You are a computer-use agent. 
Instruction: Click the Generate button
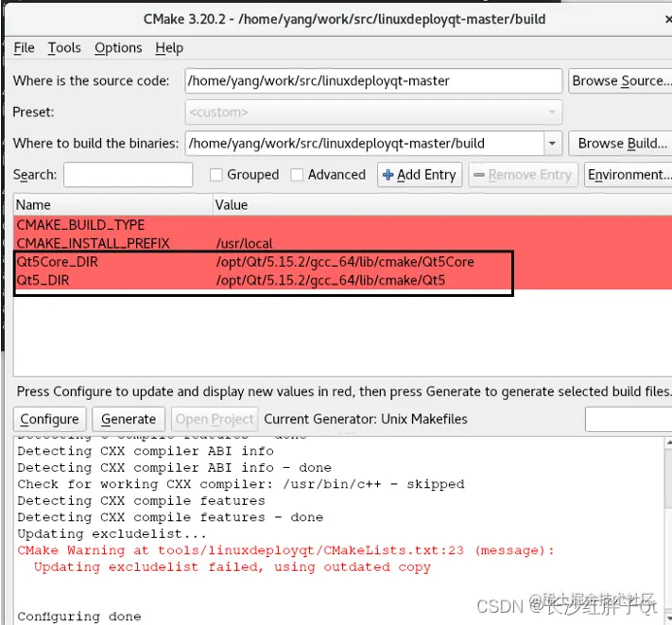coord(129,419)
